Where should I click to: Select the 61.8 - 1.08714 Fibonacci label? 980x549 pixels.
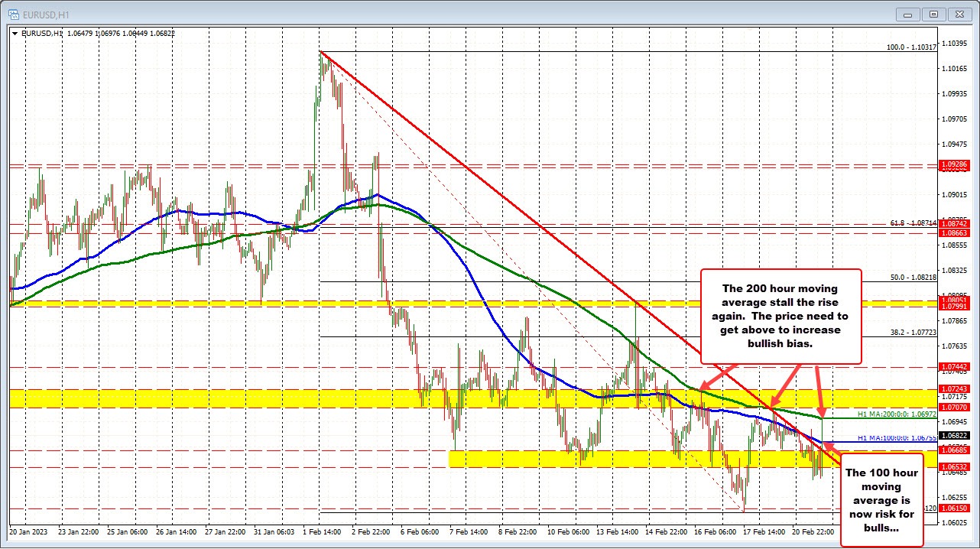click(913, 223)
